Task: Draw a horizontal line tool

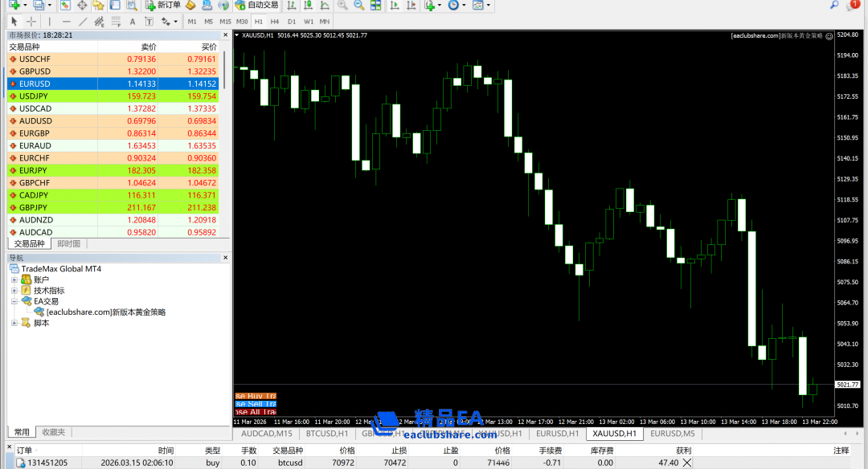Action: (x=66, y=22)
